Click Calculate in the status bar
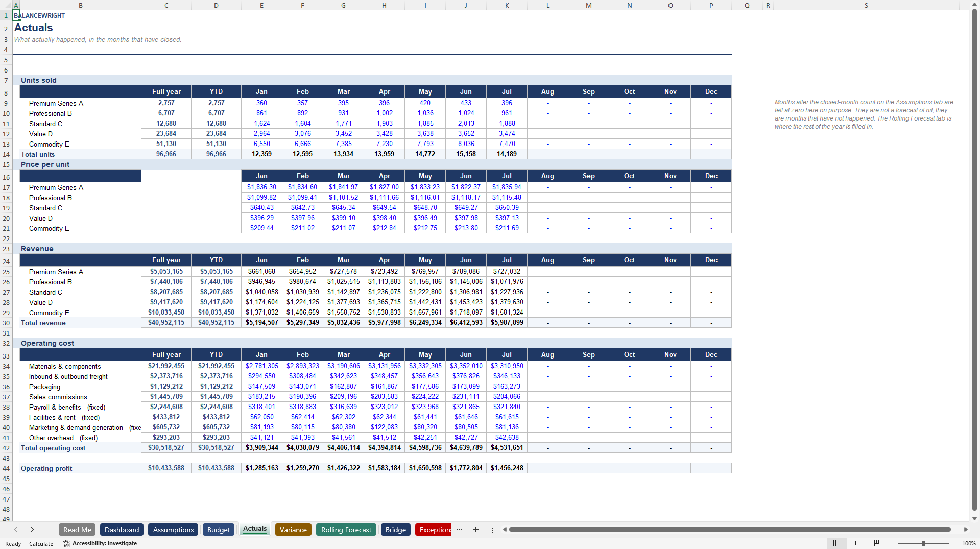The width and height of the screenshot is (980, 549). pyautogui.click(x=41, y=544)
